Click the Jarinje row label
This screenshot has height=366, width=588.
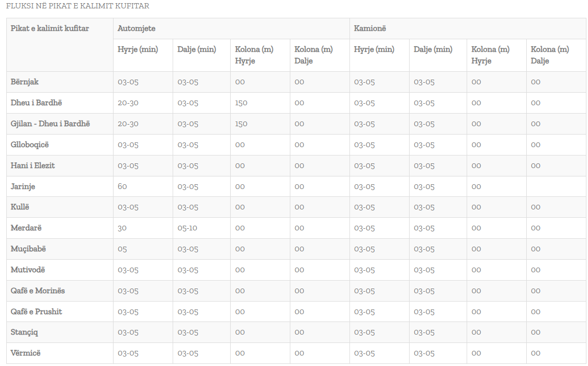23,186
